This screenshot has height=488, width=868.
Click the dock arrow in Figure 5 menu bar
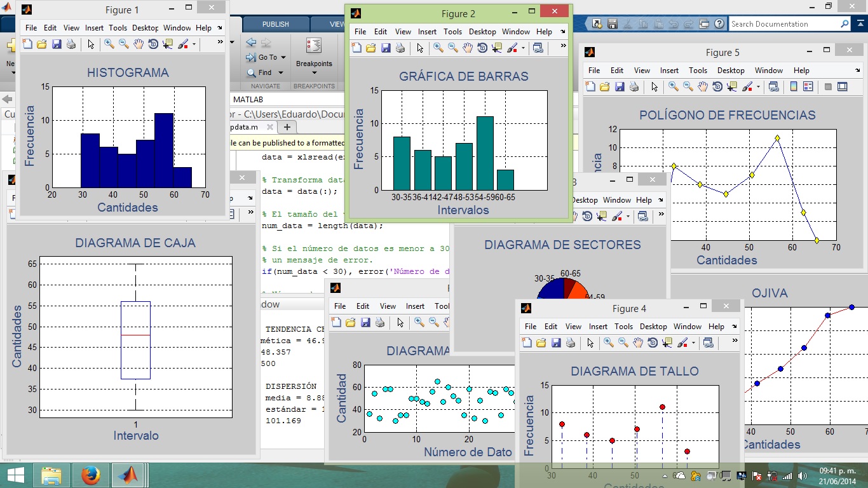(x=859, y=71)
